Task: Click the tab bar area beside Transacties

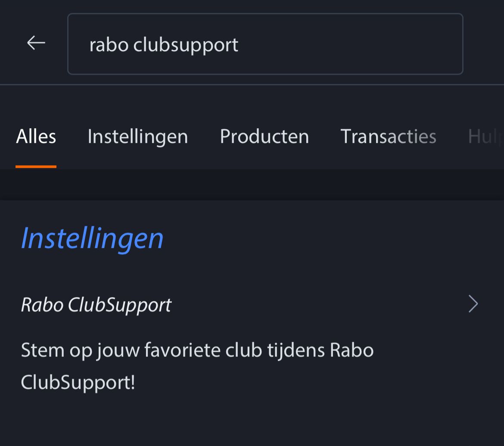Action: (x=452, y=136)
